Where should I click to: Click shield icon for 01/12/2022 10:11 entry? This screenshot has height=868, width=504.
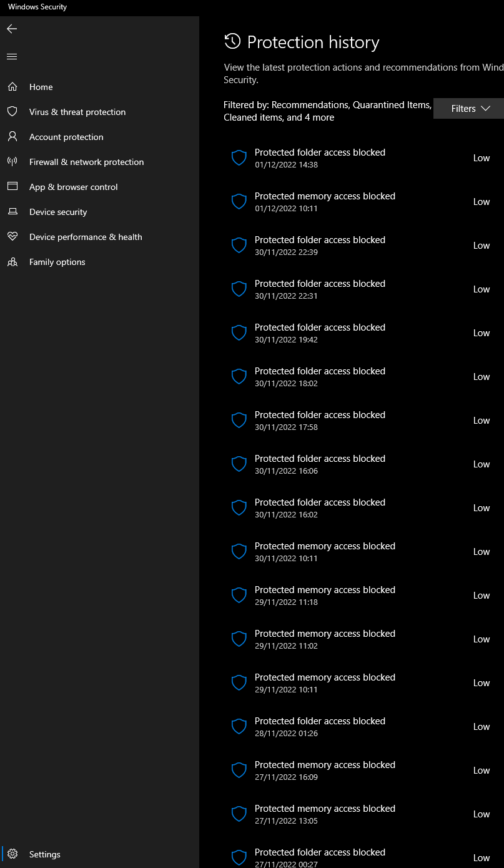[239, 202]
